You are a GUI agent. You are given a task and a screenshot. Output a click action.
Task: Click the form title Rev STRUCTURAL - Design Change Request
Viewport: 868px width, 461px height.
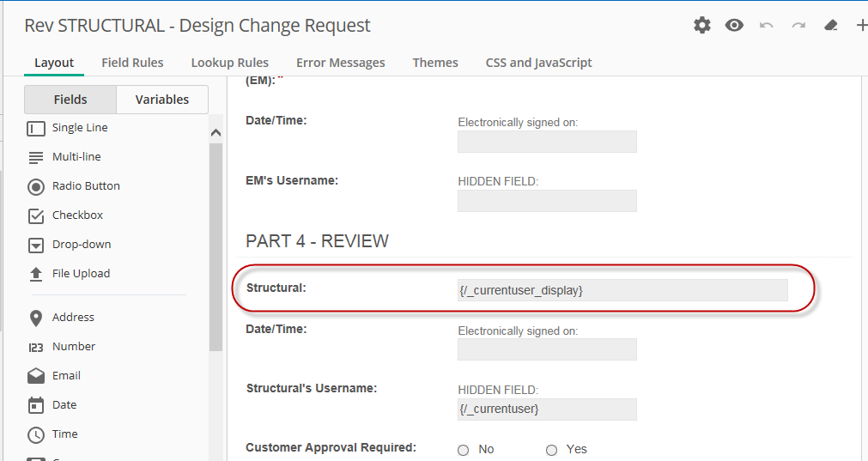click(x=197, y=26)
